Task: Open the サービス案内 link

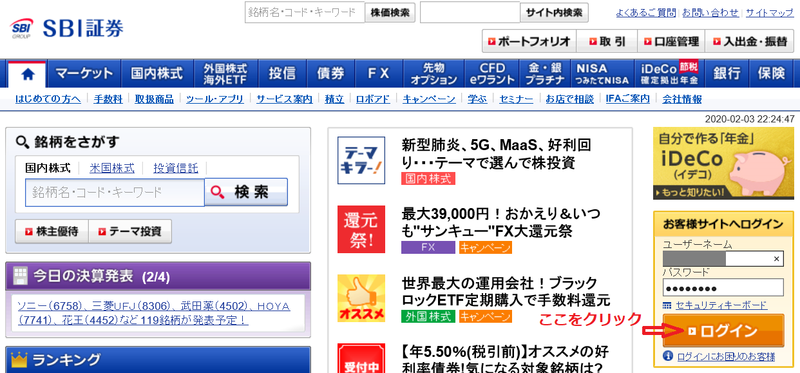Action: (284, 99)
